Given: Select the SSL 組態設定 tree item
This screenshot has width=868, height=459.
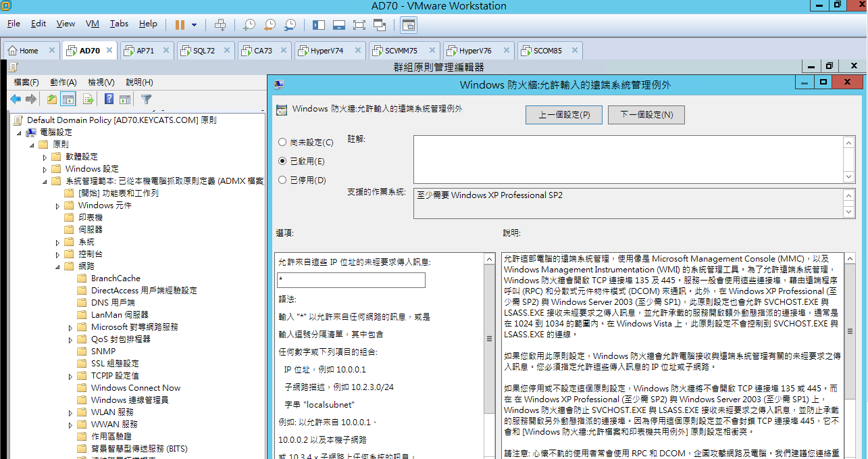Looking at the screenshot, I should 115,364.
